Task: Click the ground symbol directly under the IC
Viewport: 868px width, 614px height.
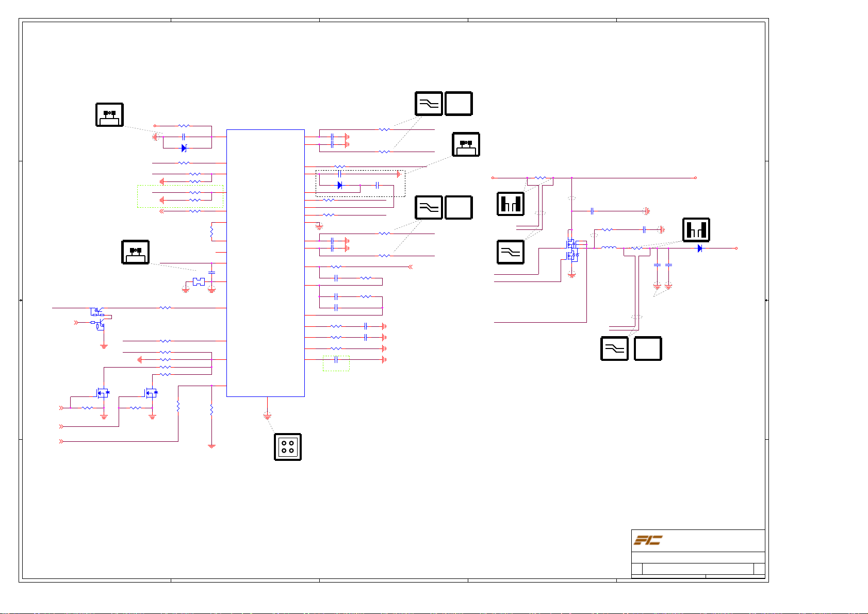Action: [x=267, y=415]
